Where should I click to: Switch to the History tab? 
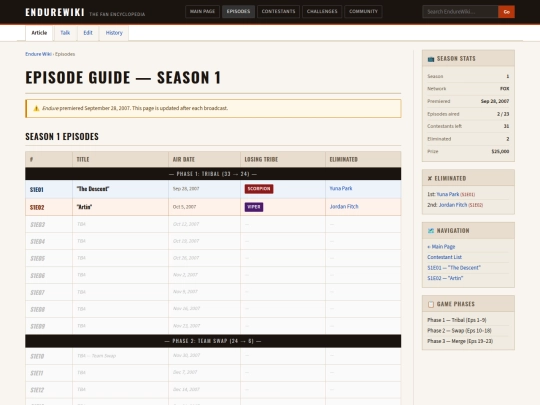tap(114, 33)
